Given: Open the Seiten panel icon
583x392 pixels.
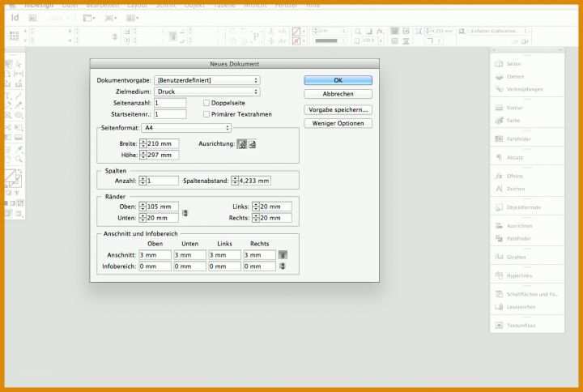Looking at the screenshot, I should pyautogui.click(x=499, y=64).
